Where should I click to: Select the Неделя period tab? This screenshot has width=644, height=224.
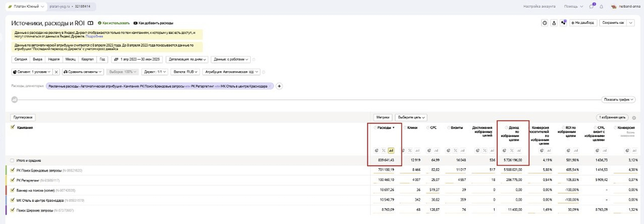[54, 59]
